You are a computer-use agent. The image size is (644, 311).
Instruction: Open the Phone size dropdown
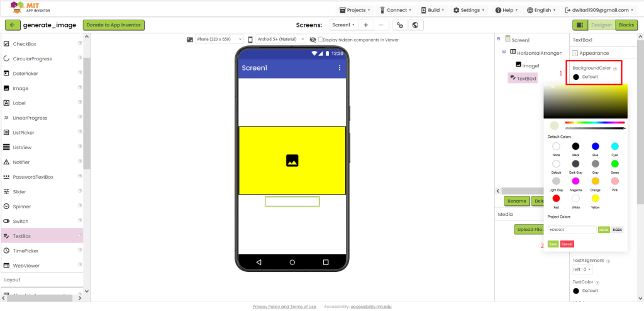point(219,40)
